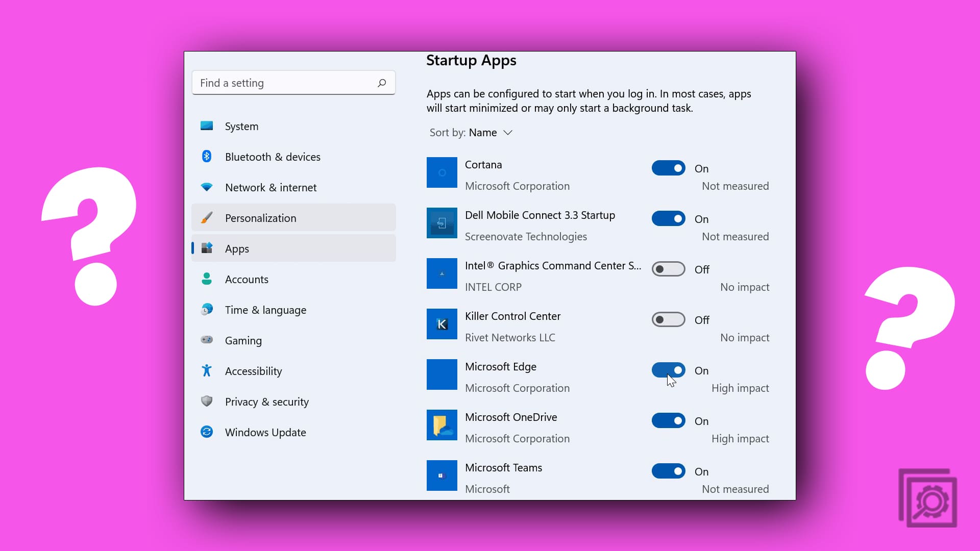Screen dimensions: 980x551
Task: Select the Accessibility icon
Action: coord(207,371)
